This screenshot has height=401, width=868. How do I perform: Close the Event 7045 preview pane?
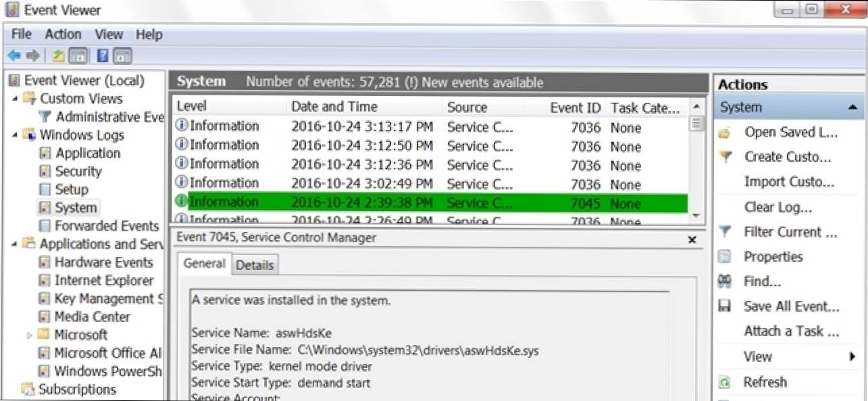pos(692,239)
